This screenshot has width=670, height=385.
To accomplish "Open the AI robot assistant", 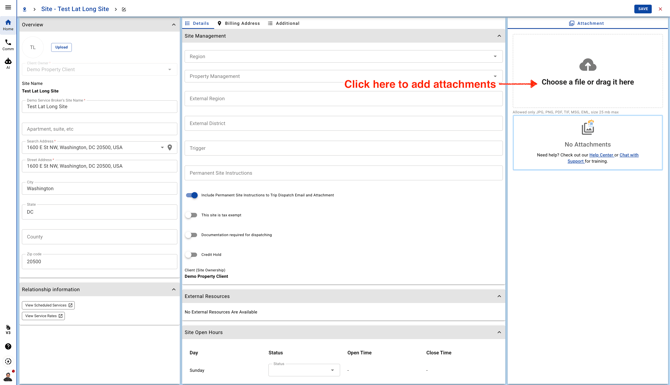I will [8, 63].
